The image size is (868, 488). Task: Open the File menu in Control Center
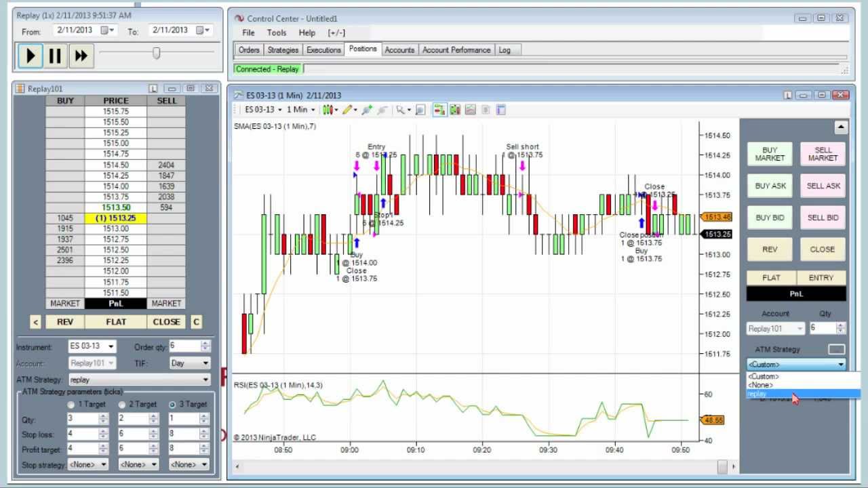point(248,33)
